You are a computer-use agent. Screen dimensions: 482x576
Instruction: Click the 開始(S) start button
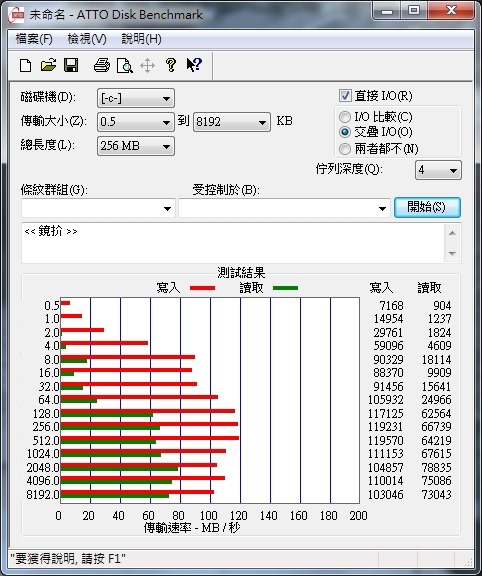[427, 207]
